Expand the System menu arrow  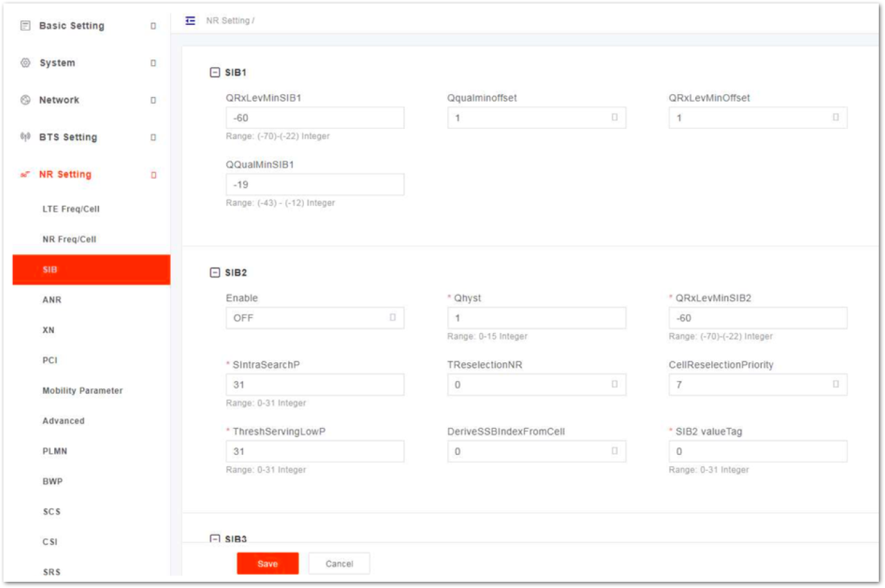coord(153,63)
